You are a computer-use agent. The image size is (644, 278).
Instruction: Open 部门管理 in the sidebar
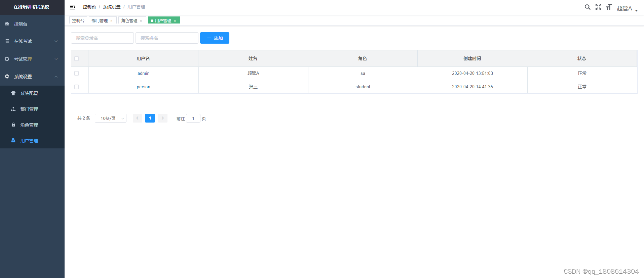[32, 109]
